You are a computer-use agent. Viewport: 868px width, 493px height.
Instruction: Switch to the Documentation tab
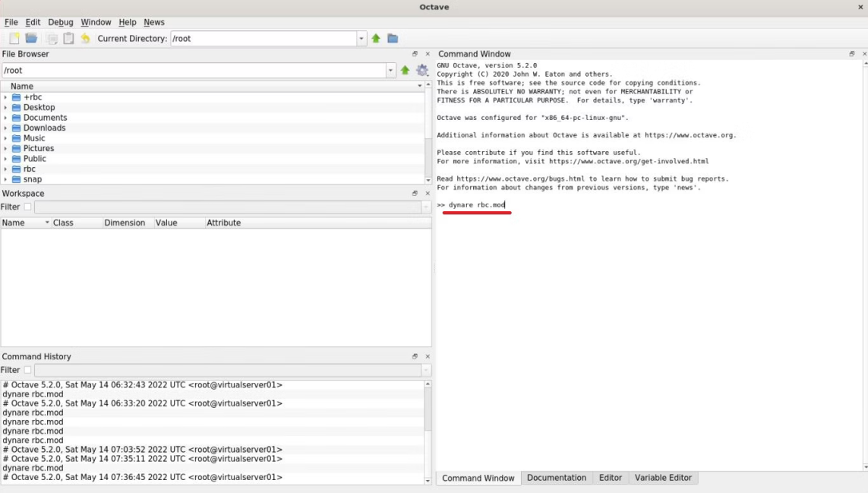click(557, 478)
